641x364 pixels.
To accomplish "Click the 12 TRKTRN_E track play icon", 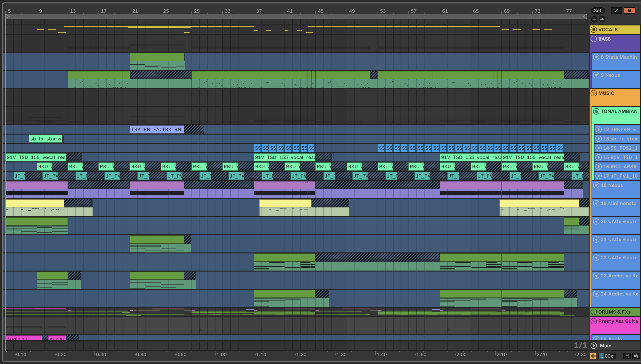I will click(598, 129).
